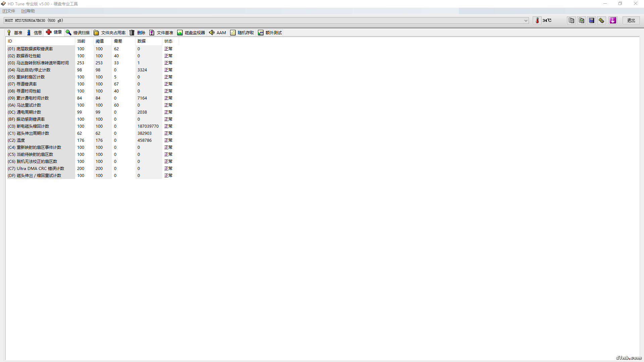
Task: Click the purple down-arrow icon
Action: click(x=613, y=20)
